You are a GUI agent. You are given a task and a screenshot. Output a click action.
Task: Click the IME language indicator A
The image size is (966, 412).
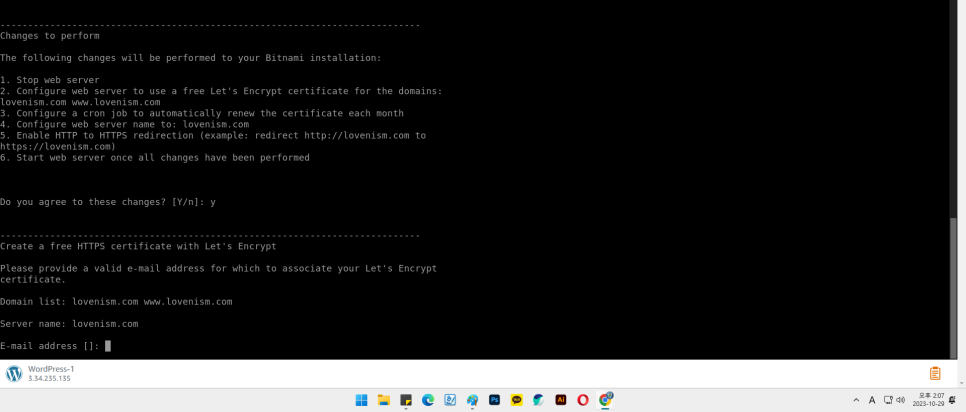[x=872, y=400]
